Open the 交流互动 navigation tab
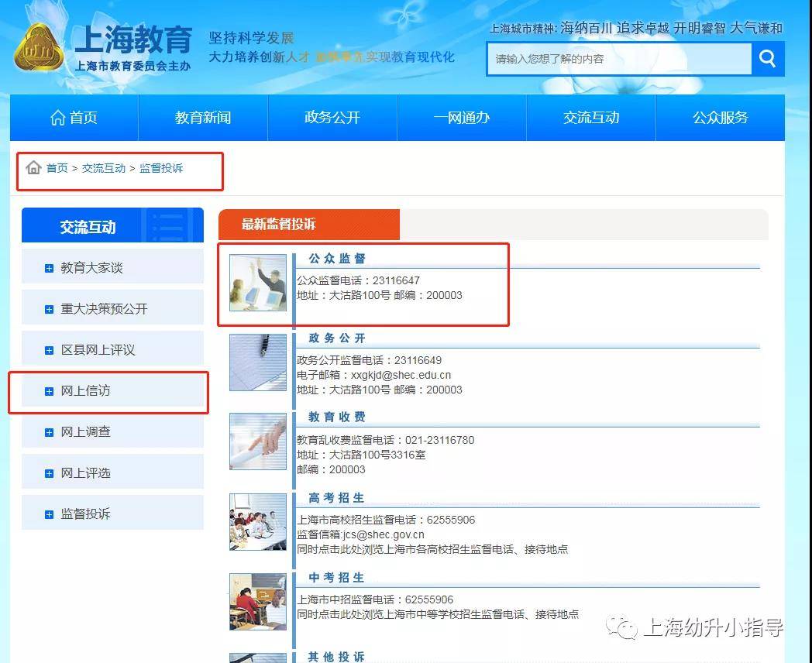The width and height of the screenshot is (812, 663). [x=591, y=118]
